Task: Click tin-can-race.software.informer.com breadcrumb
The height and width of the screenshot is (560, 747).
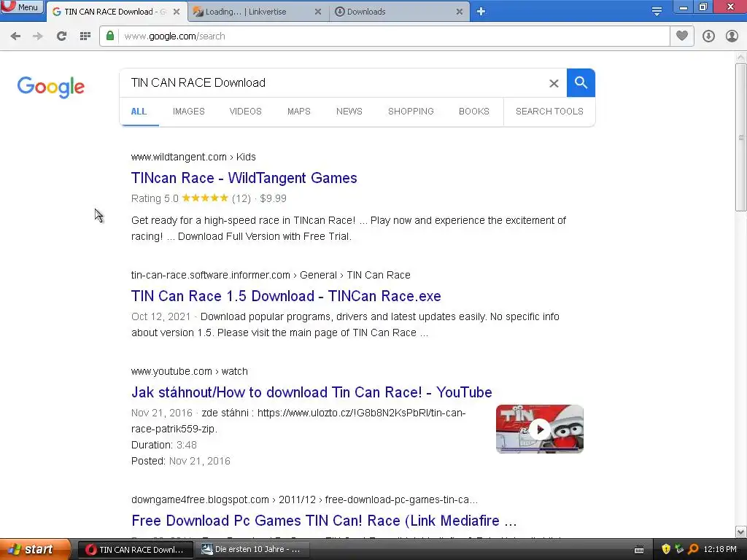Action: click(271, 275)
